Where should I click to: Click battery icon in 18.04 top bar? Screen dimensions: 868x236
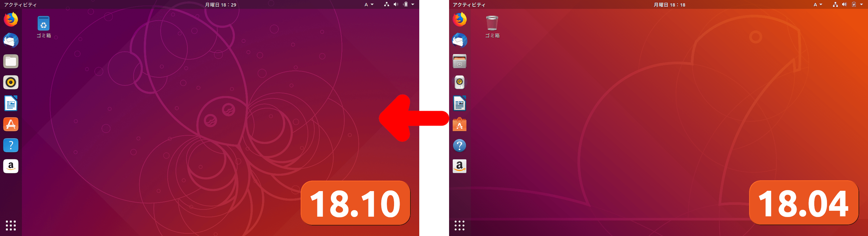[x=854, y=4]
